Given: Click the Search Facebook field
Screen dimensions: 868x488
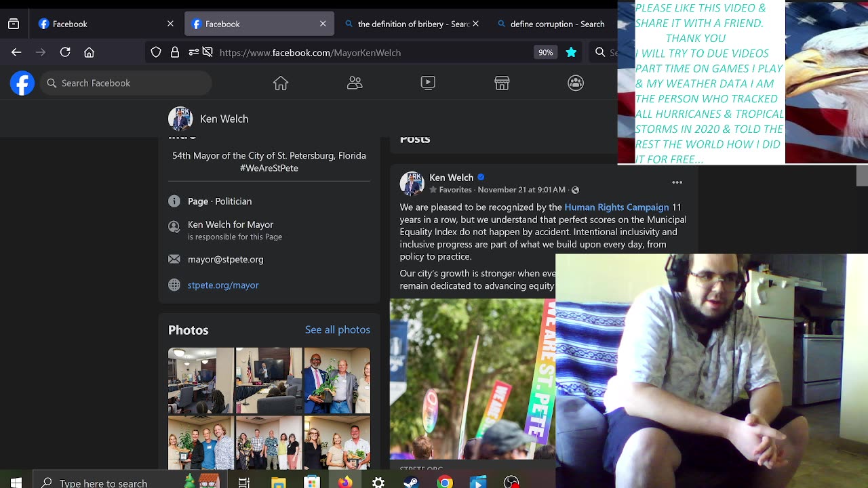Looking at the screenshot, I should (x=125, y=83).
